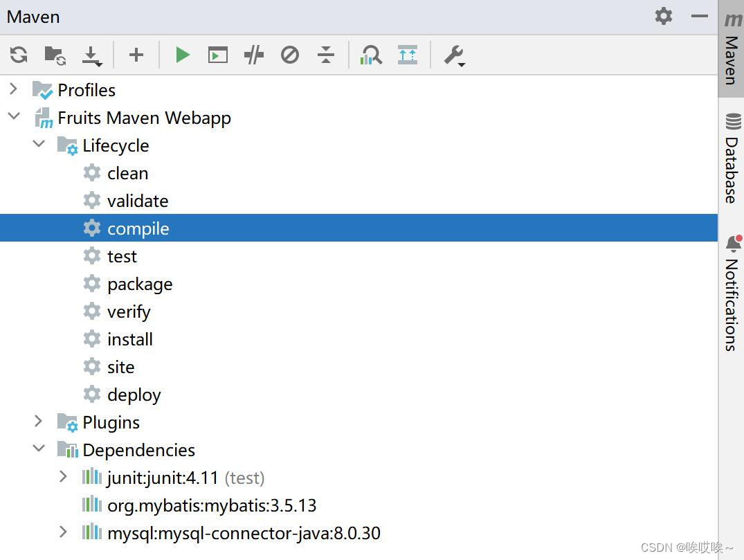Viewport: 744px width, 560px height.
Task: Select the install lifecycle goal
Action: click(130, 339)
